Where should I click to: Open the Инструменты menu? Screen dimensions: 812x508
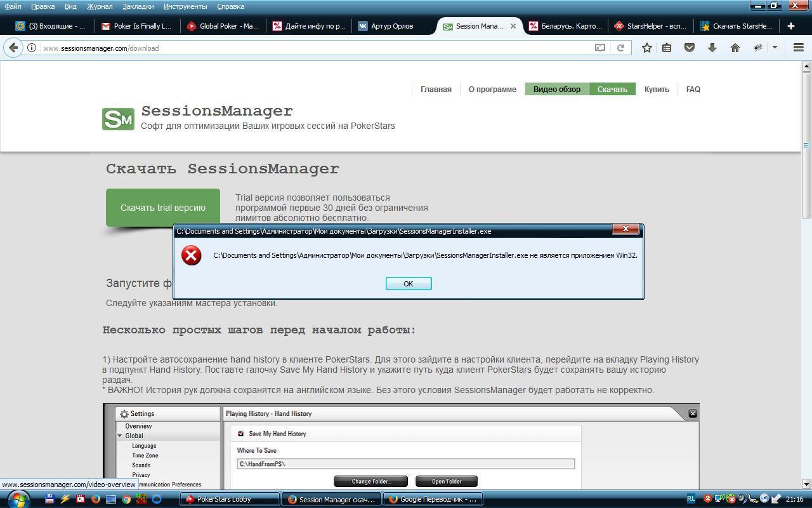(x=185, y=6)
